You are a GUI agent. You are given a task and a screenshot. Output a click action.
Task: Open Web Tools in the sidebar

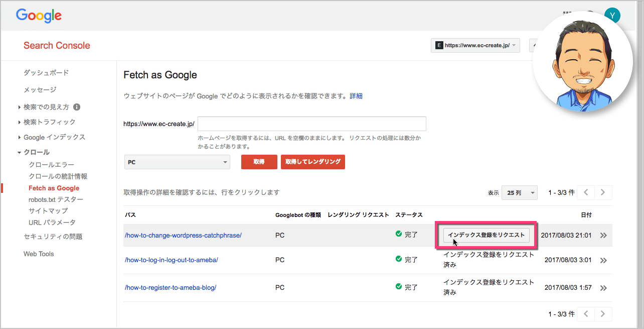39,254
